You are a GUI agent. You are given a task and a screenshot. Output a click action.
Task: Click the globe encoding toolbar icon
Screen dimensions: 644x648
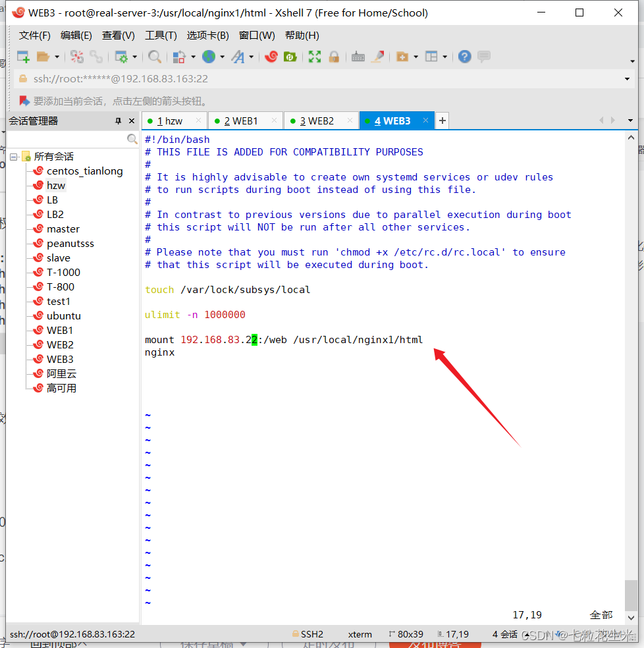209,57
